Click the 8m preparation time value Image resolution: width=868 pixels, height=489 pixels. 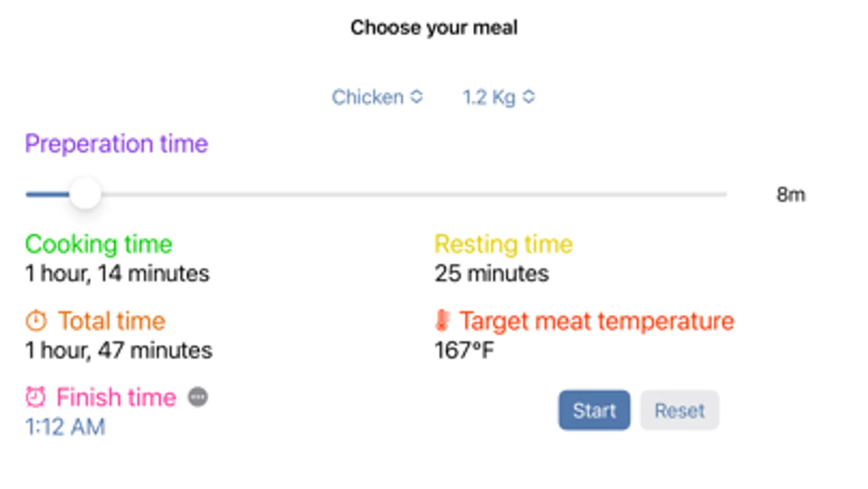pos(790,195)
